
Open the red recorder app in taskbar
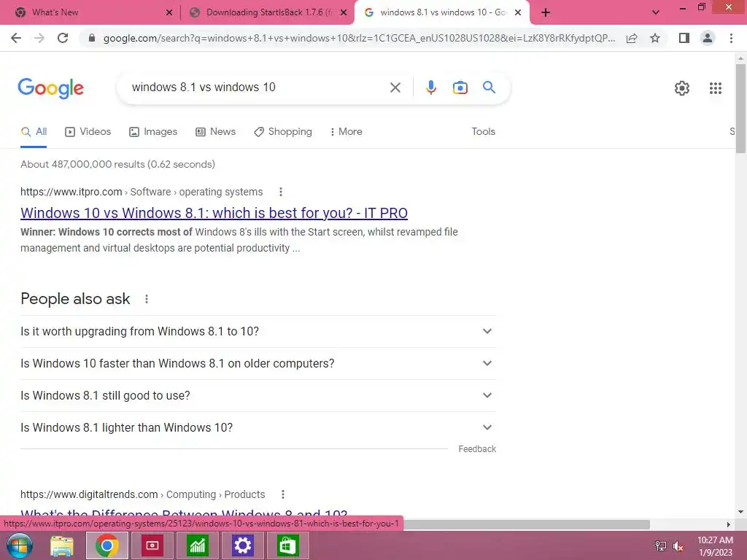pyautogui.click(x=152, y=545)
